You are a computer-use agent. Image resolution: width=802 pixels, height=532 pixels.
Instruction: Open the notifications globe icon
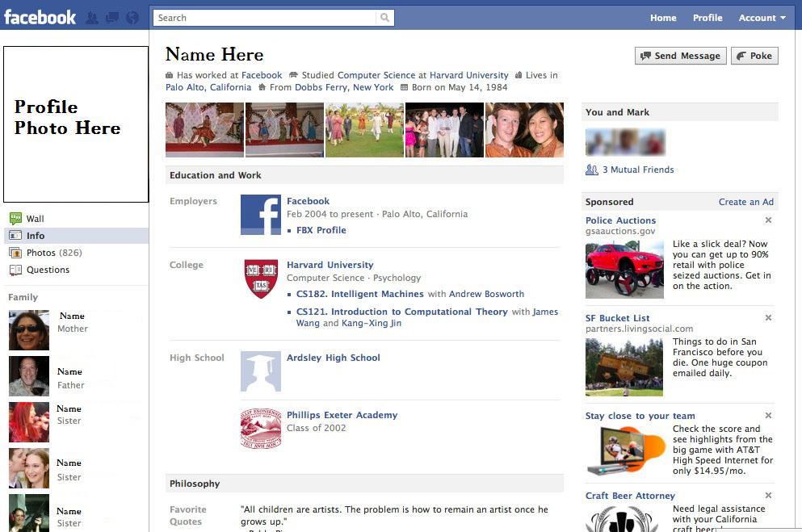coord(132,18)
